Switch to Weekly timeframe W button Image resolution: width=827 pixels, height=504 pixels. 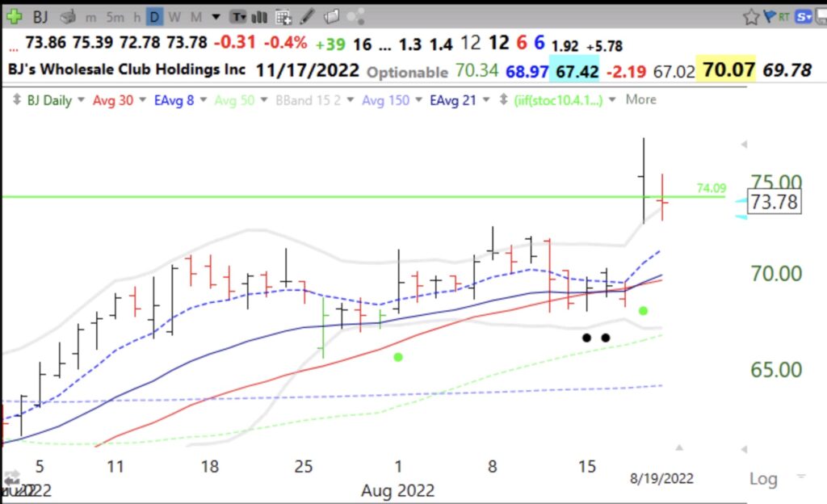click(x=174, y=16)
